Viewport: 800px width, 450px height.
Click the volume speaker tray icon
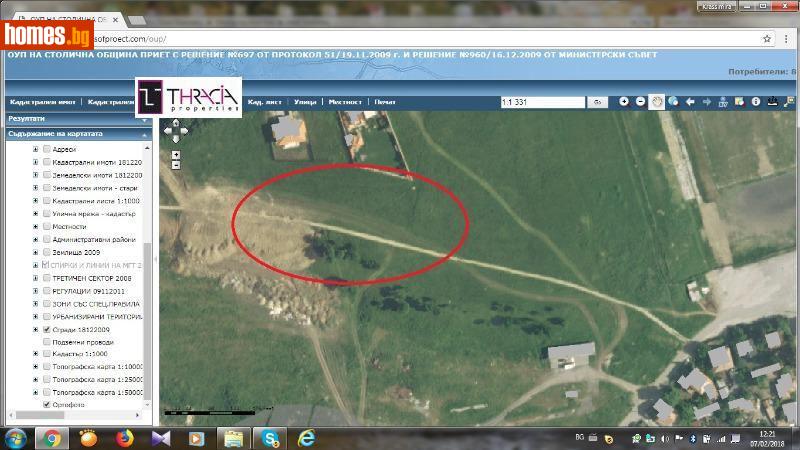(x=665, y=439)
